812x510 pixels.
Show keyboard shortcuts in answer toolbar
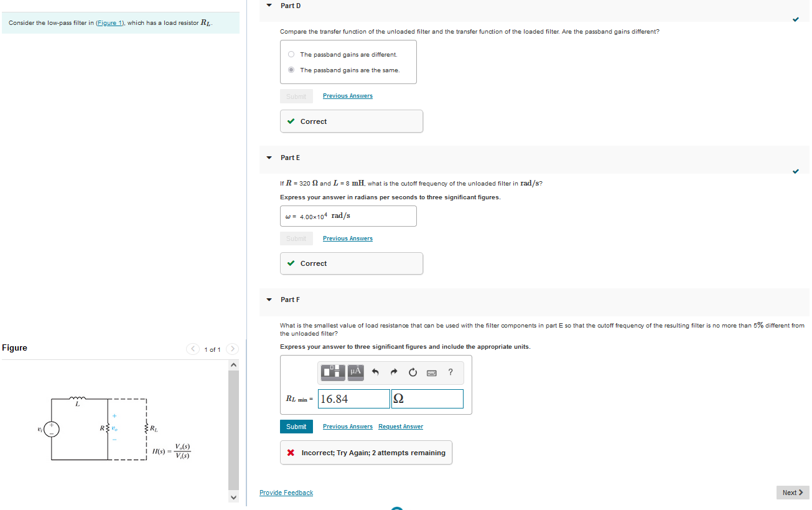tap(431, 372)
